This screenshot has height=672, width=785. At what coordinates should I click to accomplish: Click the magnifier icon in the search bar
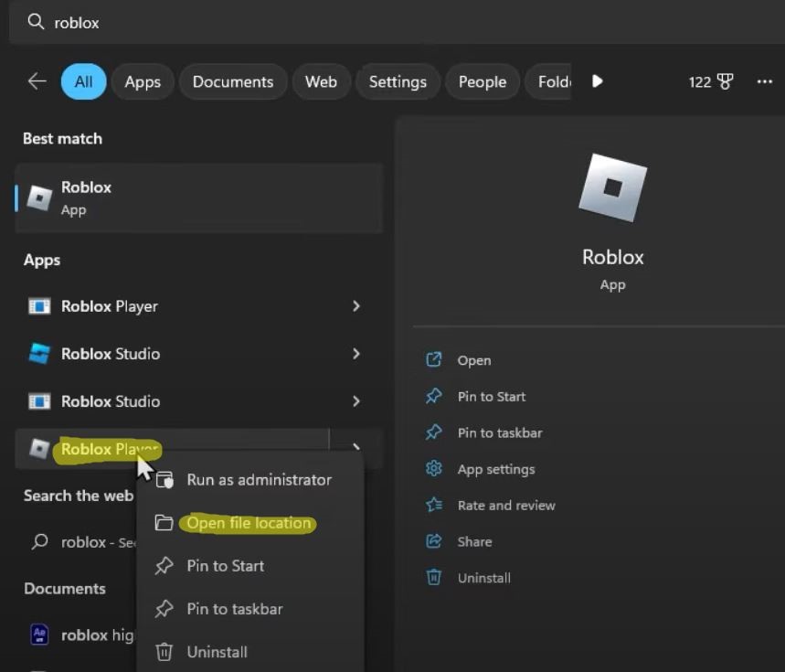36,22
